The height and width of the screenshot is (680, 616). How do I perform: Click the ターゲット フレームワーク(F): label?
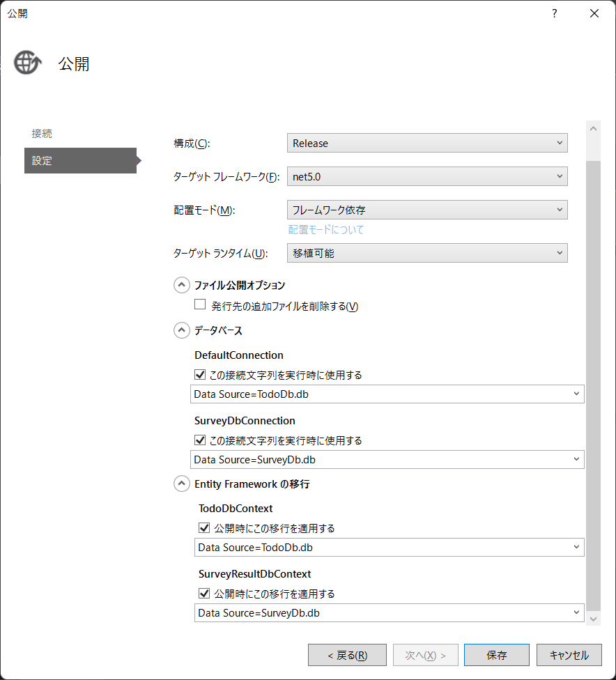[226, 177]
